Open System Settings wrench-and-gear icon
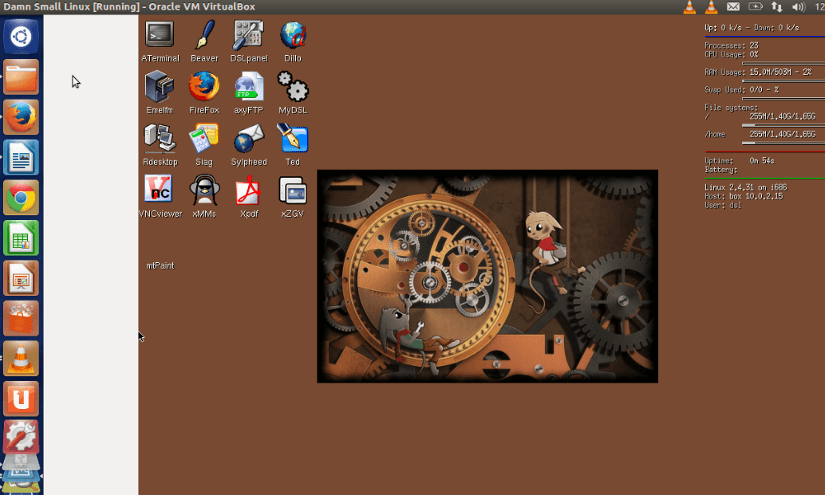 (x=21, y=438)
